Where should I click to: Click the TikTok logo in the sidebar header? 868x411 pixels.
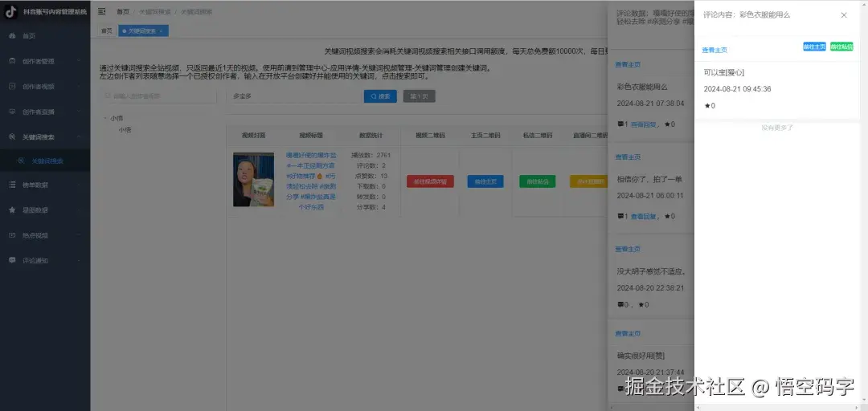coord(11,11)
